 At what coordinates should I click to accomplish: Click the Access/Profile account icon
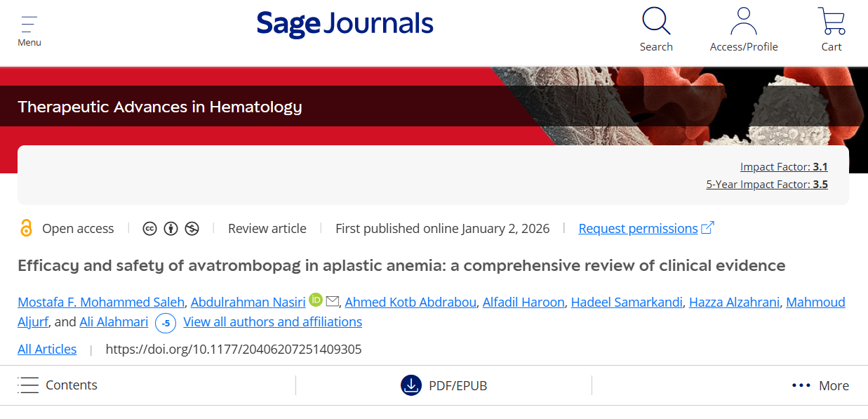[744, 21]
